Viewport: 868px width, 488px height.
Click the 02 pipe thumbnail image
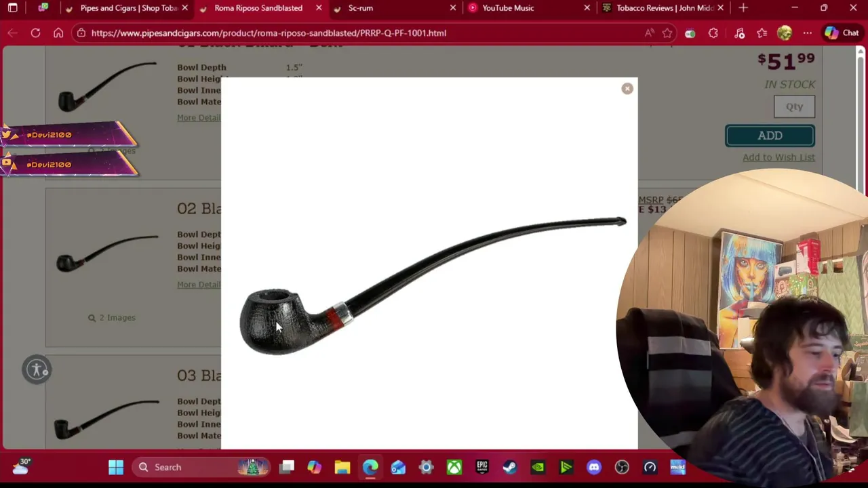tap(106, 254)
